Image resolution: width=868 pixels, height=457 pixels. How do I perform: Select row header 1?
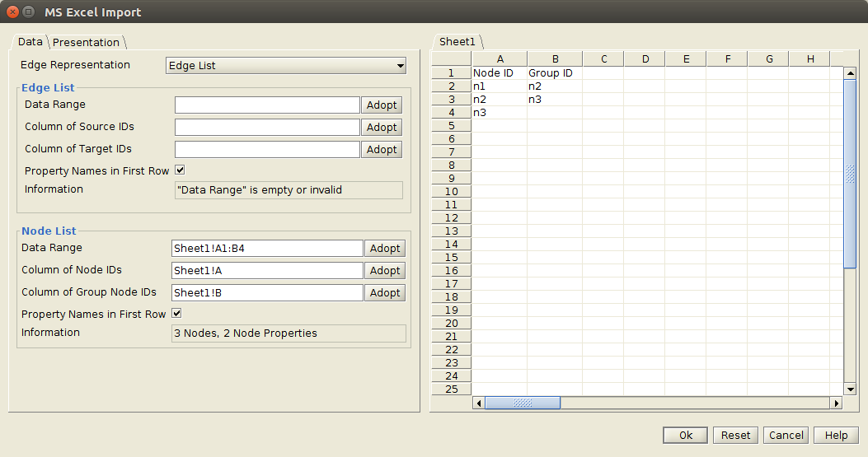tap(451, 73)
